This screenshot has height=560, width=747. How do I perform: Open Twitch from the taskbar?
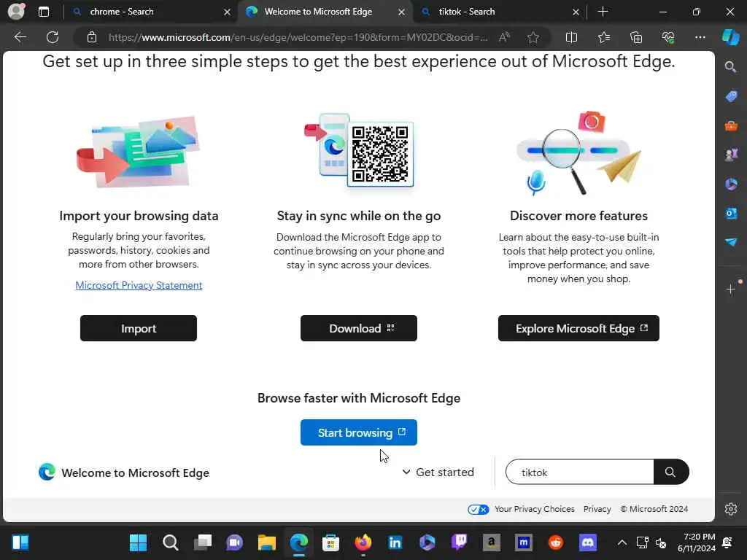[x=460, y=542]
